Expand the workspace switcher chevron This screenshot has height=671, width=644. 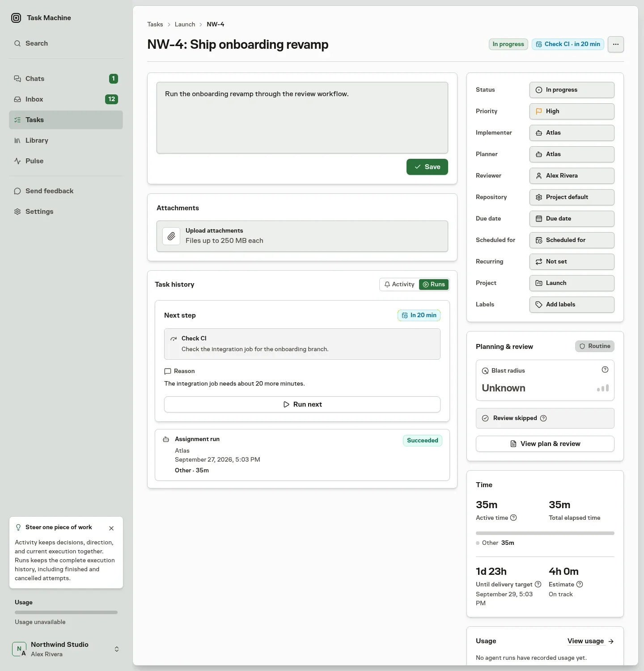(117, 649)
